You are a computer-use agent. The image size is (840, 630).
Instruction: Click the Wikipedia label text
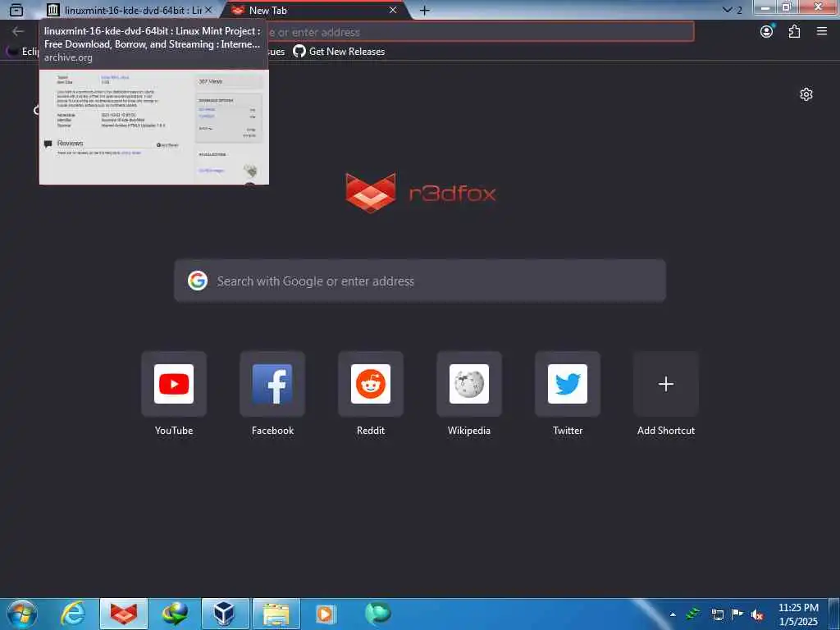[x=468, y=431]
